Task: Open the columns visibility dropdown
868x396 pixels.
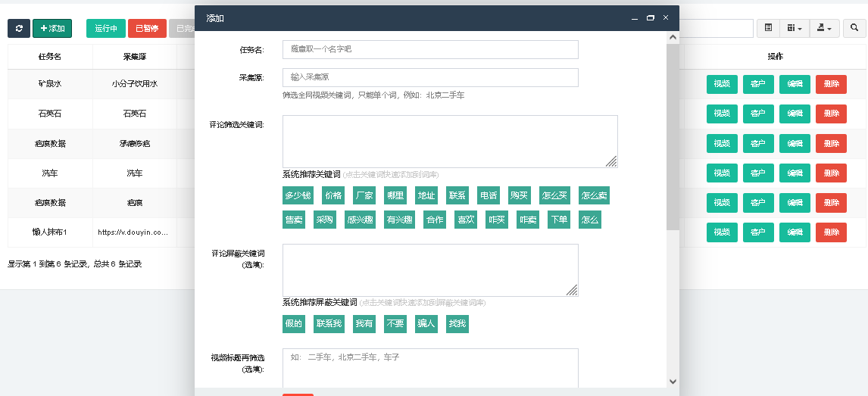Action: tap(795, 28)
